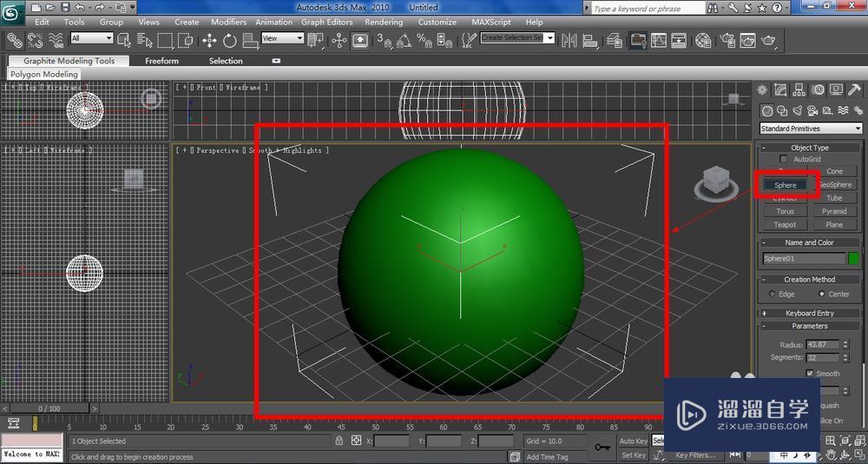Select the Lights category icon
This screenshot has width=868, height=464.
point(797,111)
